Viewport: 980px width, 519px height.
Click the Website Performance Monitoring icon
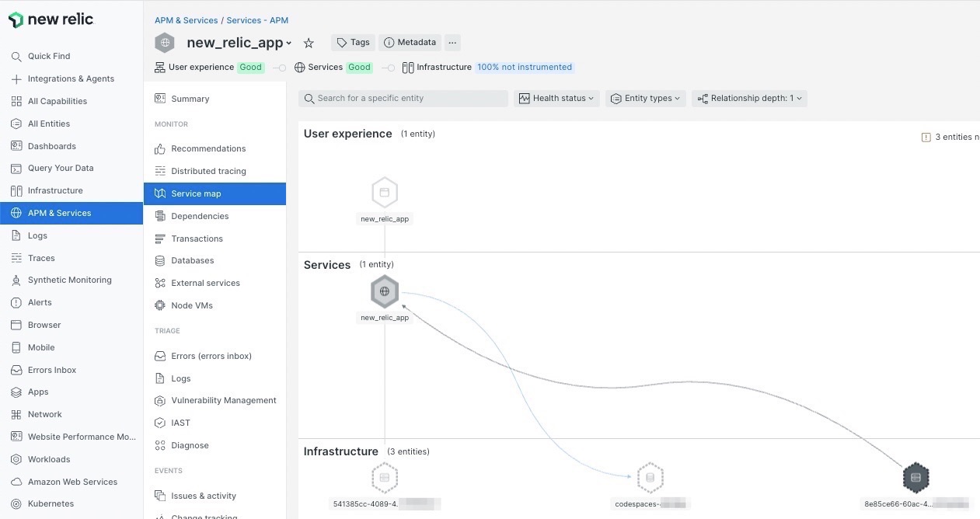(x=16, y=437)
